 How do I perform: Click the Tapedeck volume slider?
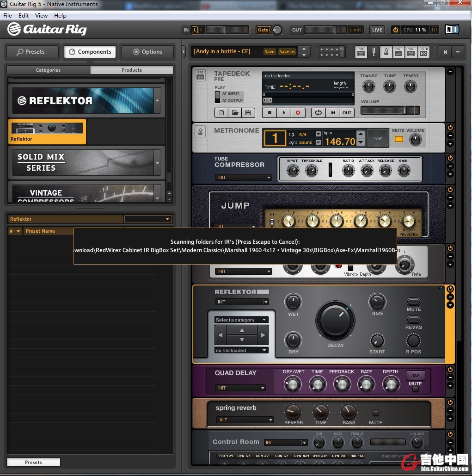coord(390,110)
